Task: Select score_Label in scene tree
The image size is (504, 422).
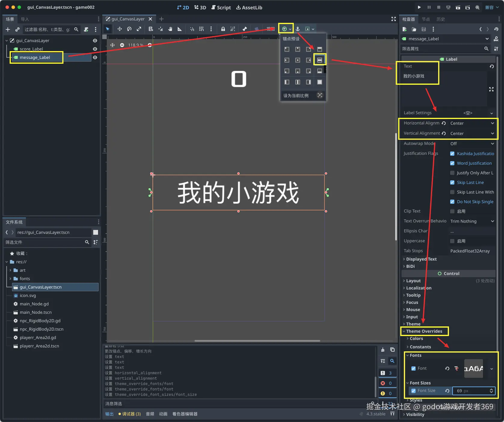Action: [31, 49]
